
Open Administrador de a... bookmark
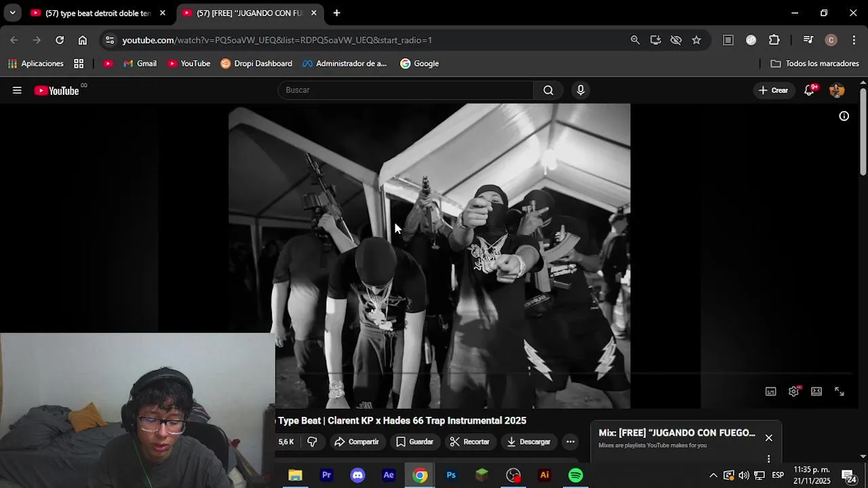[x=345, y=64]
